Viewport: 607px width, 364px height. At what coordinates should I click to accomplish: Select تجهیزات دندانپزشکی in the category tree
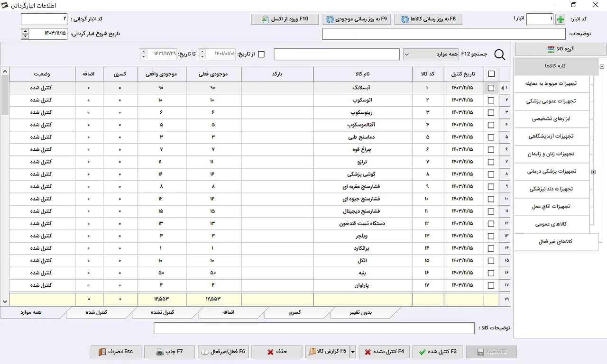(x=551, y=189)
